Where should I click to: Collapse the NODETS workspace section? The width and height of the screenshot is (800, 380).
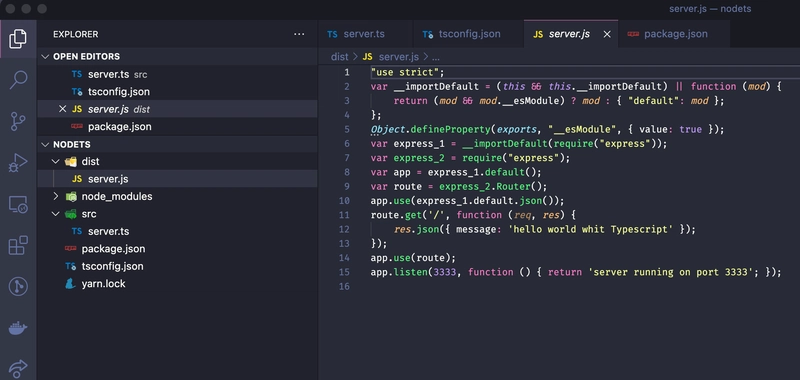45,144
